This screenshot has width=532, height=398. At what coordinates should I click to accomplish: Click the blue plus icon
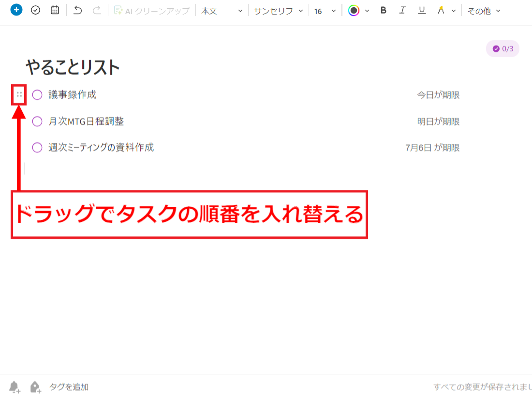pyautogui.click(x=16, y=10)
